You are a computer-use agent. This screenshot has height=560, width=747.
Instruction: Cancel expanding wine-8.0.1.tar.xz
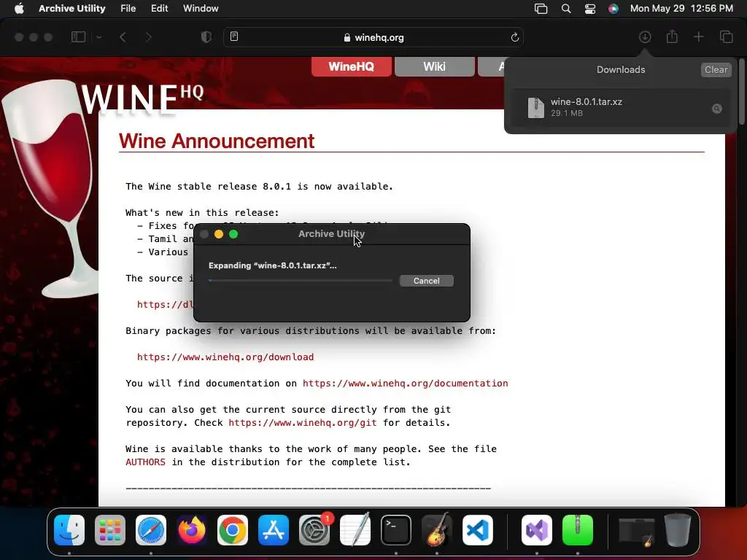pyautogui.click(x=426, y=281)
